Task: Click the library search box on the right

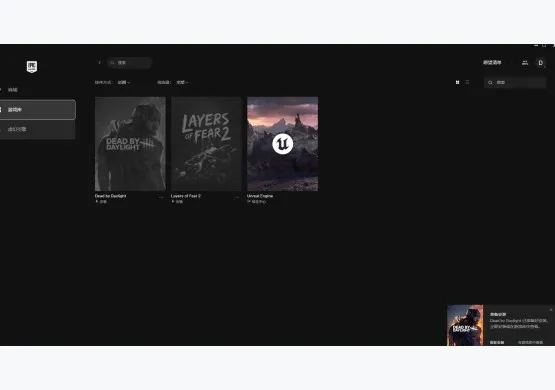Action: coord(515,82)
